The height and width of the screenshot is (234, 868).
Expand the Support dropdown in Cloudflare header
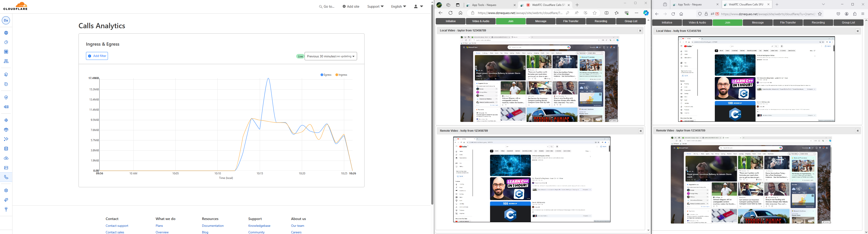point(375,6)
